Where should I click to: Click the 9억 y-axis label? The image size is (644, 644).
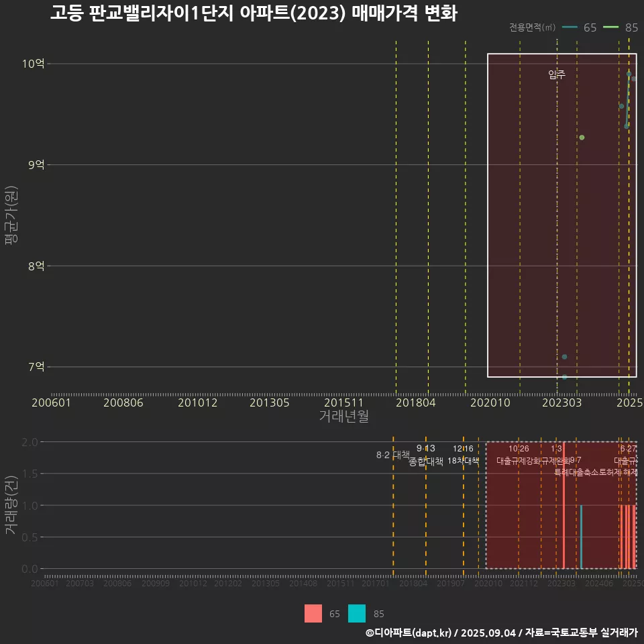[36, 165]
